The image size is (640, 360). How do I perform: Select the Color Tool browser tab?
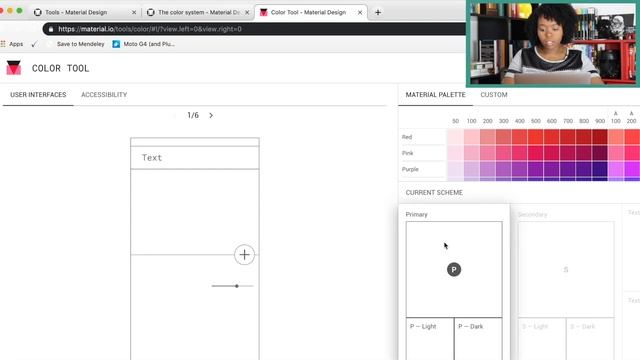(310, 13)
